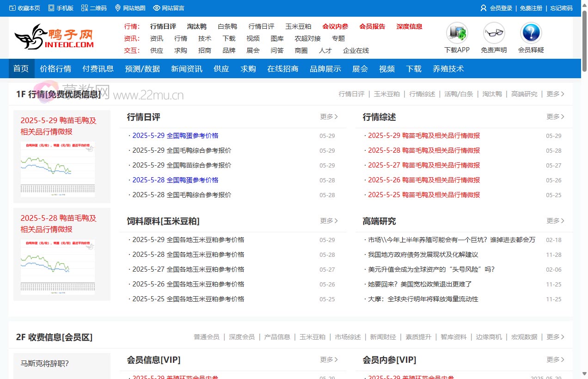588x379 pixels.
Task: Open 手机版 via the phone icon
Action: click(52, 7)
